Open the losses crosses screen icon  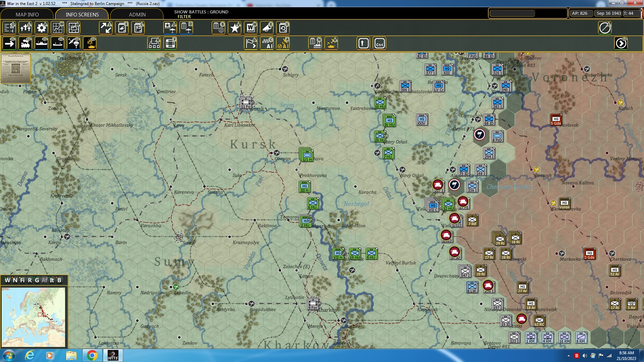click(25, 28)
